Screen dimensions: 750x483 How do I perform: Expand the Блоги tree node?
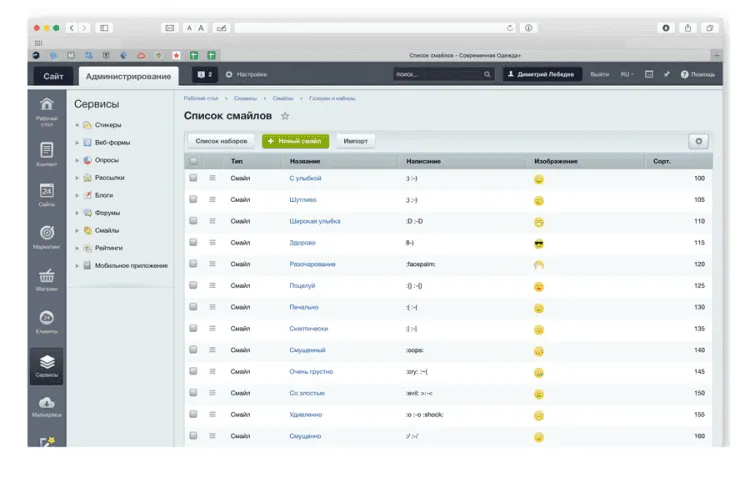77,195
